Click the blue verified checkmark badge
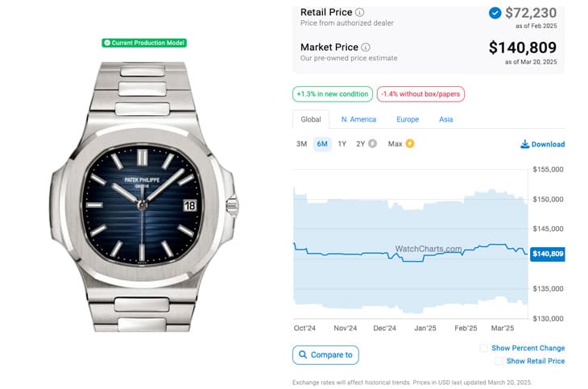588x389 pixels. (x=495, y=13)
